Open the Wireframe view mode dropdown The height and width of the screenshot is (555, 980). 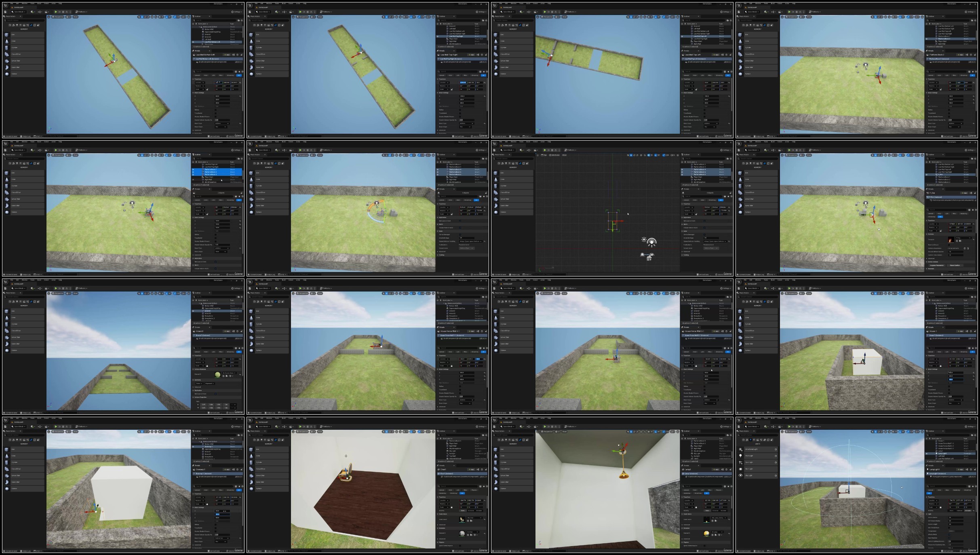click(554, 155)
